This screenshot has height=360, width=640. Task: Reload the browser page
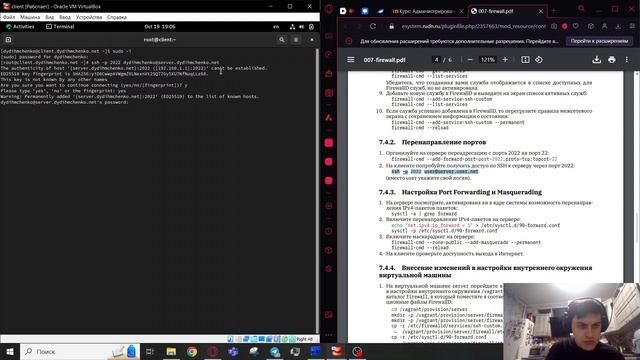pos(373,26)
